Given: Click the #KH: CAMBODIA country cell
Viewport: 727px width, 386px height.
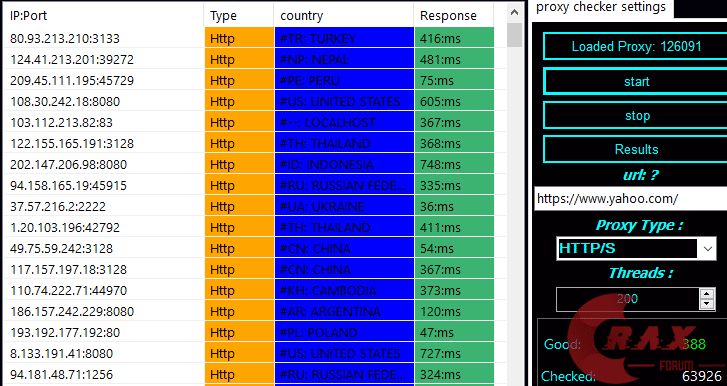Looking at the screenshot, I should (x=344, y=290).
